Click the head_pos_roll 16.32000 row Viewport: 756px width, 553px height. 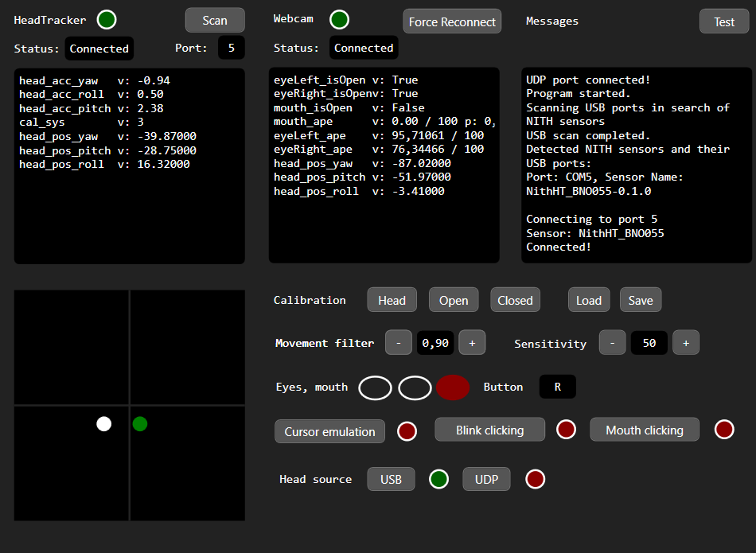(x=104, y=164)
